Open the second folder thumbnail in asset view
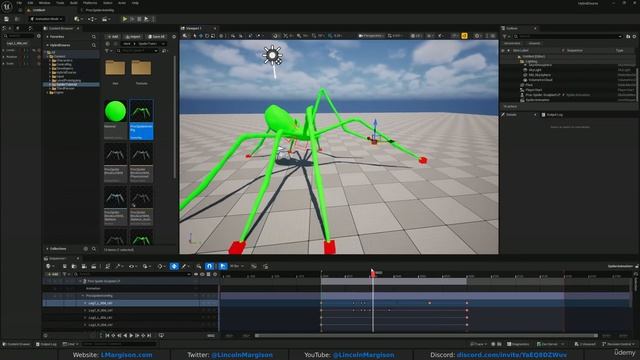Screen dimensions: 640x360 click(x=141, y=68)
